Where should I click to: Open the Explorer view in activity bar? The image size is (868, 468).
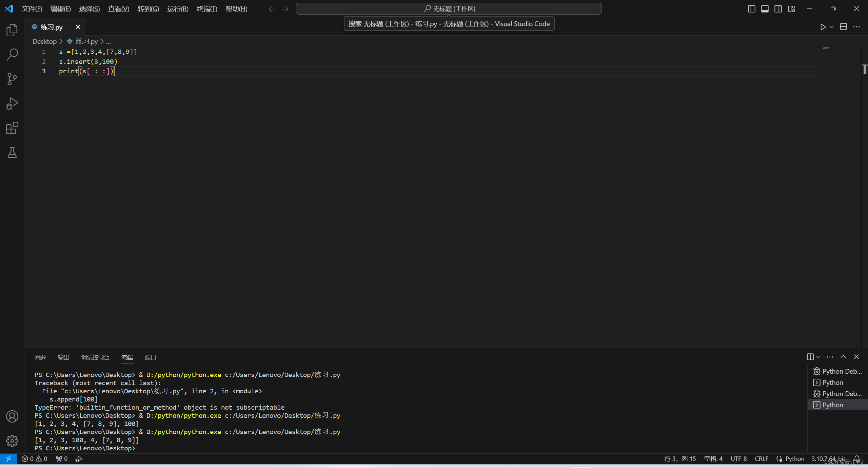tap(12, 30)
